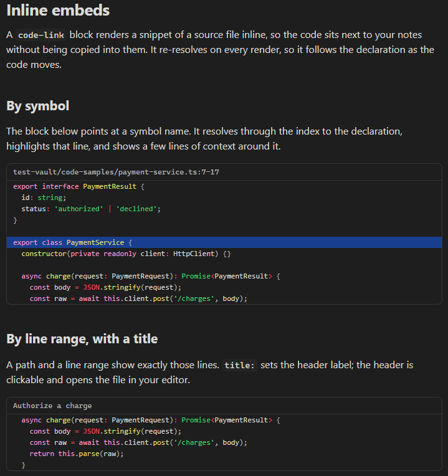Select the 'By line range, with a title' heading

(82, 339)
